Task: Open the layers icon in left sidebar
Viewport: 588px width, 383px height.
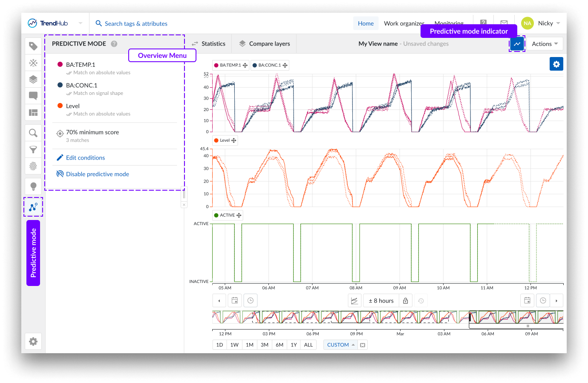Action: (33, 79)
